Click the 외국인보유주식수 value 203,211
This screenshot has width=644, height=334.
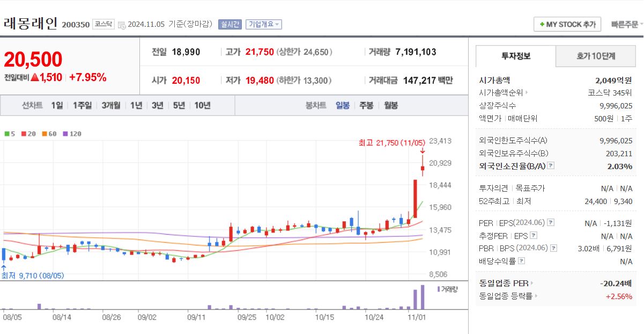pyautogui.click(x=619, y=154)
